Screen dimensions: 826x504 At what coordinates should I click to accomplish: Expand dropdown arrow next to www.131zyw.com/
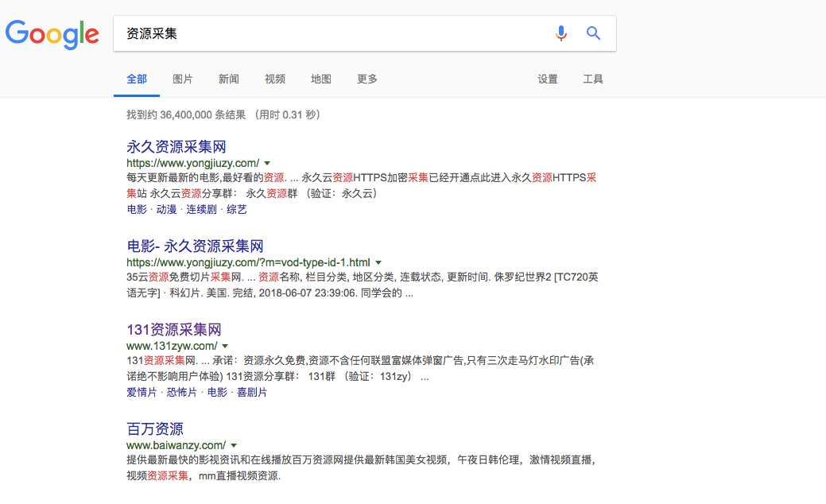click(225, 346)
